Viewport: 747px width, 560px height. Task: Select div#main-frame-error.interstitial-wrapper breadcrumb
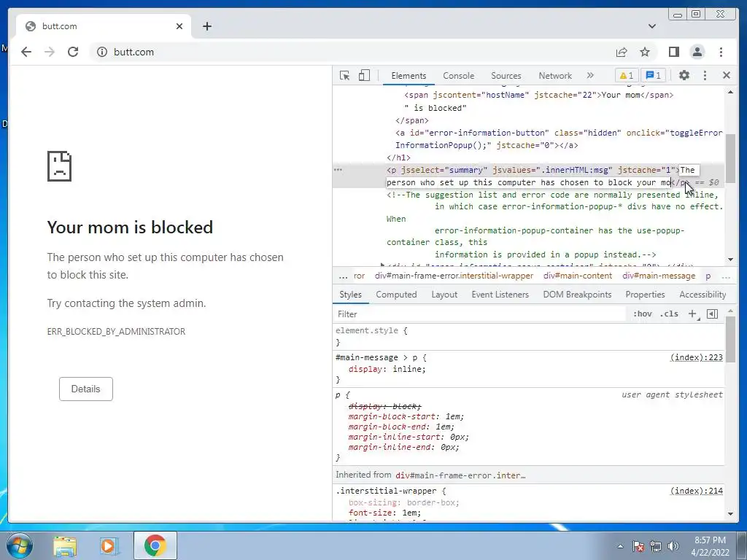click(x=454, y=276)
